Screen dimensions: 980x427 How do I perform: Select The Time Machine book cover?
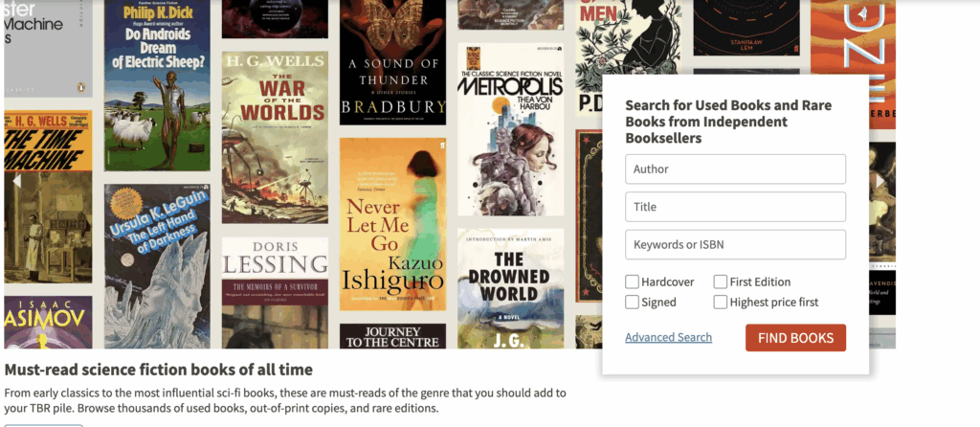tap(48, 197)
